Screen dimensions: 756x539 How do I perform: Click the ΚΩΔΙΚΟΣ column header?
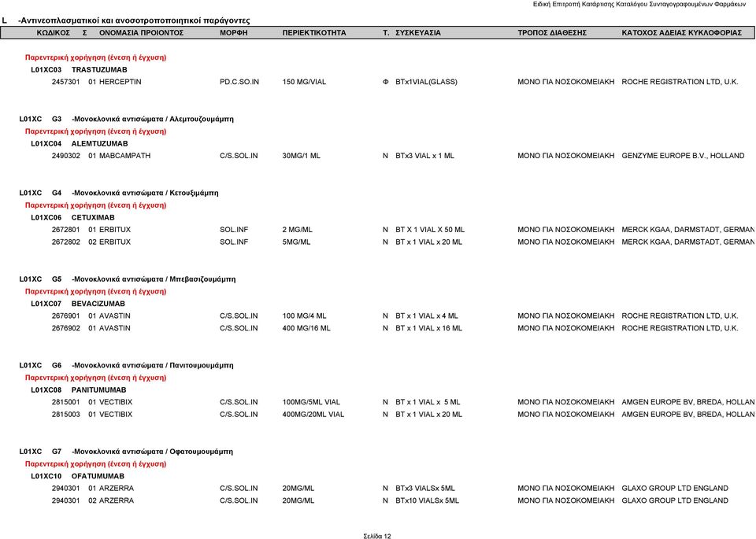54,33
